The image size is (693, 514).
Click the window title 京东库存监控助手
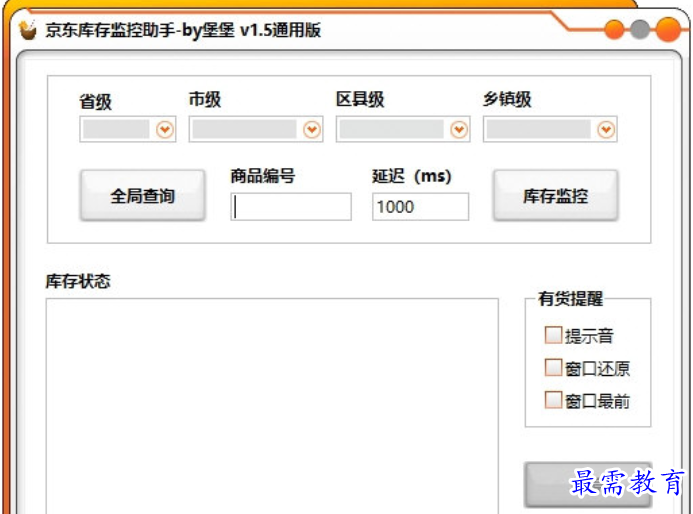coord(110,30)
